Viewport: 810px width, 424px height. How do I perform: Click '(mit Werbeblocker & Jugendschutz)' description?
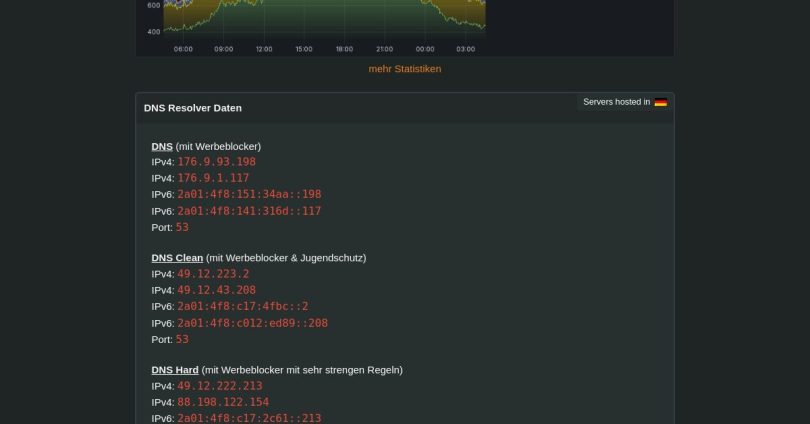tap(286, 258)
